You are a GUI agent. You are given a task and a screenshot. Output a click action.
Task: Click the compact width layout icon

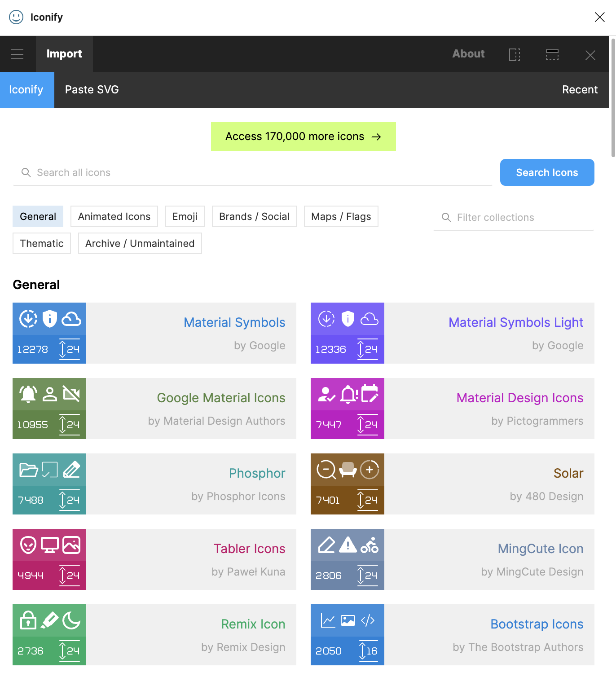coord(515,55)
